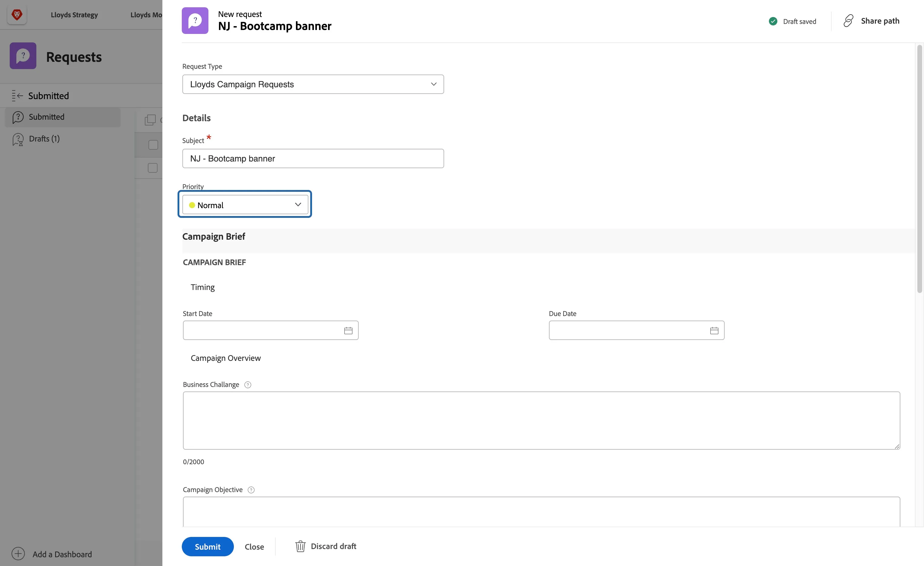
Task: Click the 0/2000 character counter
Action: [x=194, y=462]
